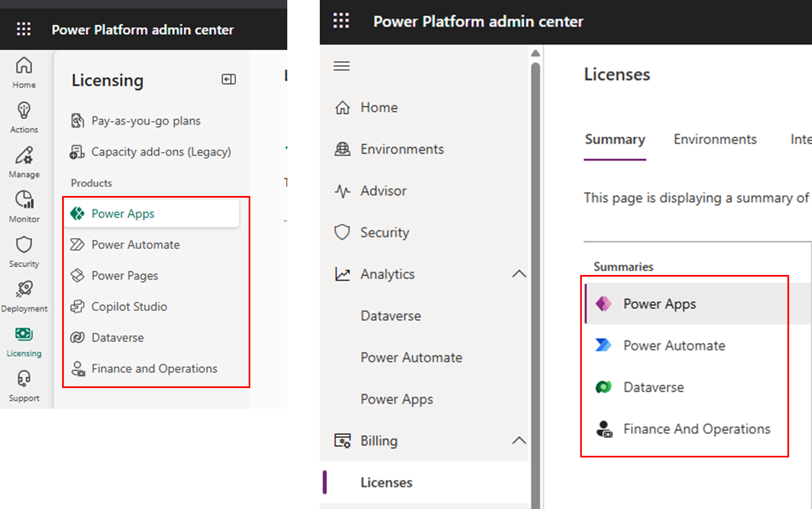This screenshot has height=509, width=812.
Task: Select Power Apps under Products
Action: [x=151, y=213]
